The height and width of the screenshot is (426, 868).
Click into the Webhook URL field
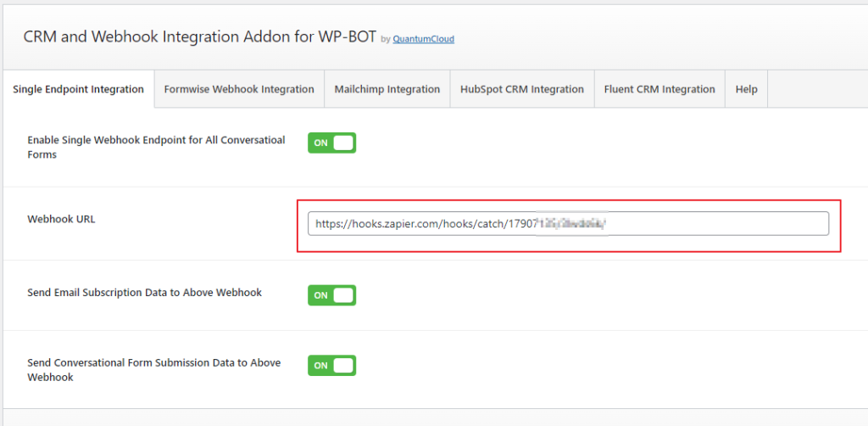coord(568,224)
